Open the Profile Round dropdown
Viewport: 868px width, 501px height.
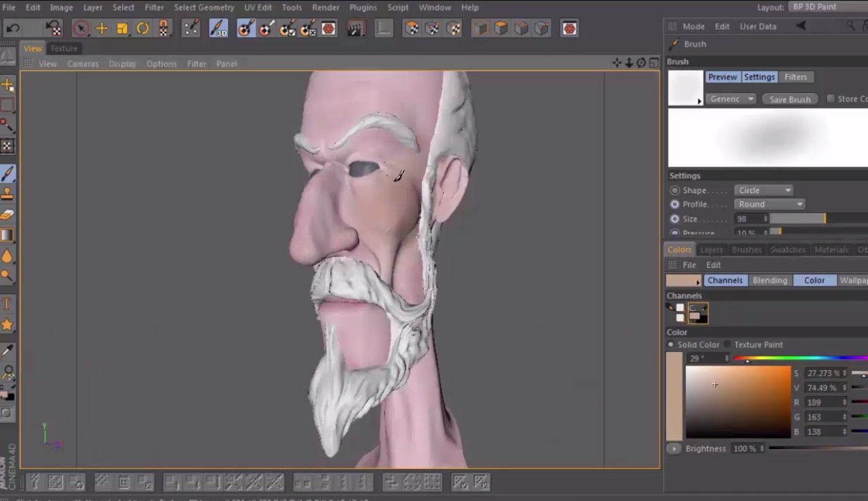770,204
